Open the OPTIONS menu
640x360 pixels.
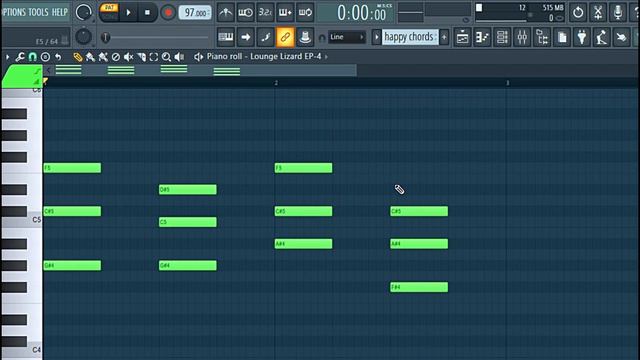(x=14, y=12)
